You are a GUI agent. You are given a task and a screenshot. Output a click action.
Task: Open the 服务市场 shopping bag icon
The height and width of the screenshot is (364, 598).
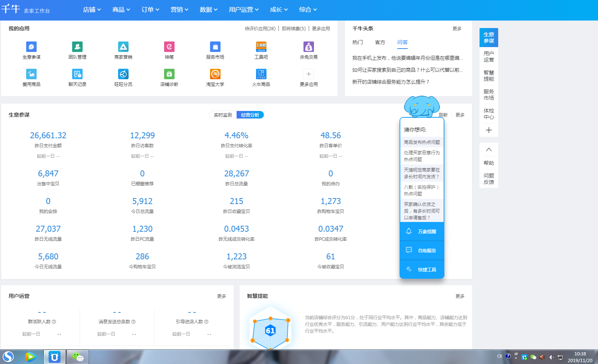[215, 47]
